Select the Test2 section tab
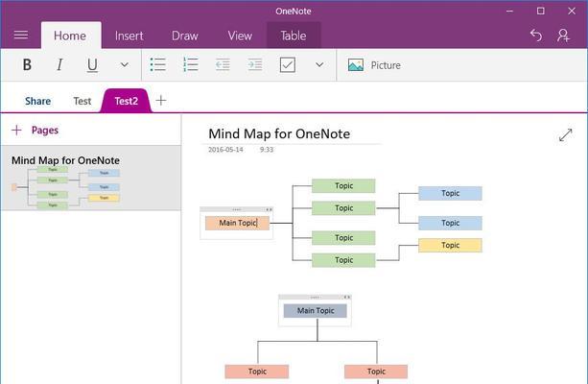 (x=126, y=101)
